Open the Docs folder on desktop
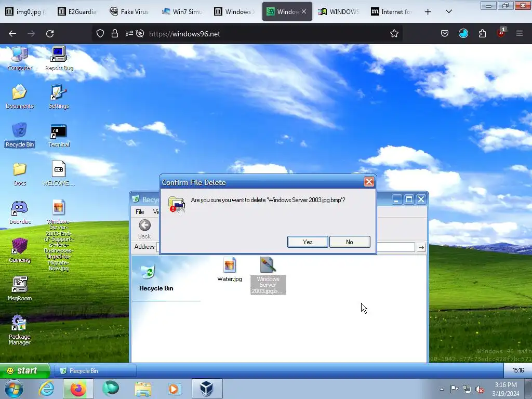 point(20,174)
